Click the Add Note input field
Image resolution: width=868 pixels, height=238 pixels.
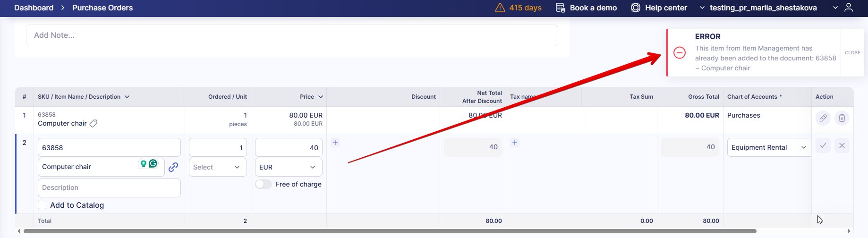[292, 35]
